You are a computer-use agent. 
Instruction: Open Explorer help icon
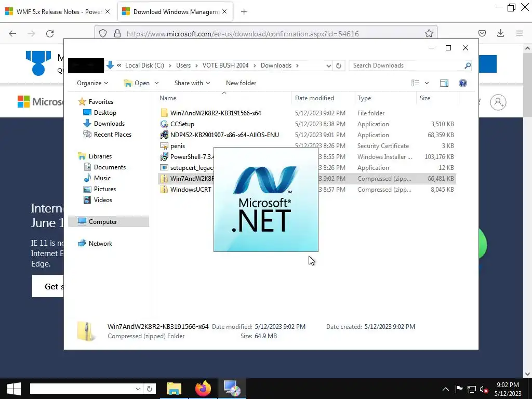click(463, 83)
